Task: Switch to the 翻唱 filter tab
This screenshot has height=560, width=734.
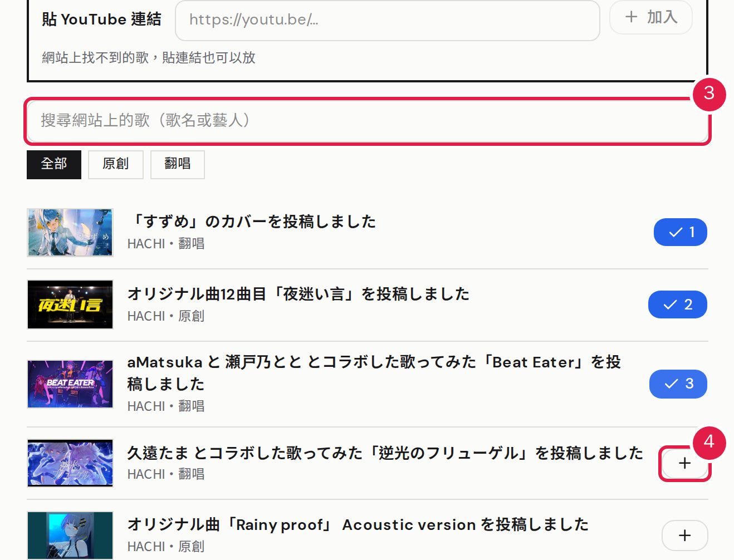Action: click(x=178, y=164)
